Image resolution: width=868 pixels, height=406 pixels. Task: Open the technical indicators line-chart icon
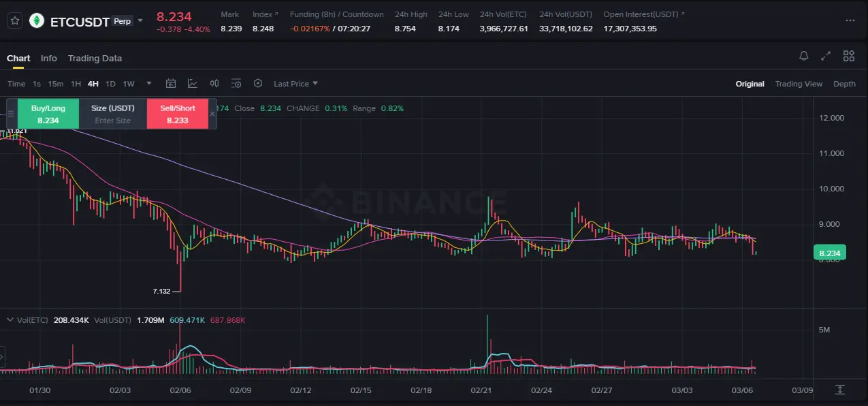[193, 84]
